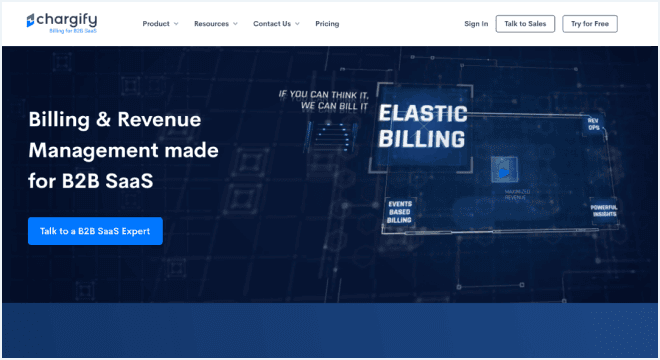This screenshot has width=660, height=360.
Task: Click Talk to a B2B SaaS Expert
Action: pyautogui.click(x=95, y=231)
